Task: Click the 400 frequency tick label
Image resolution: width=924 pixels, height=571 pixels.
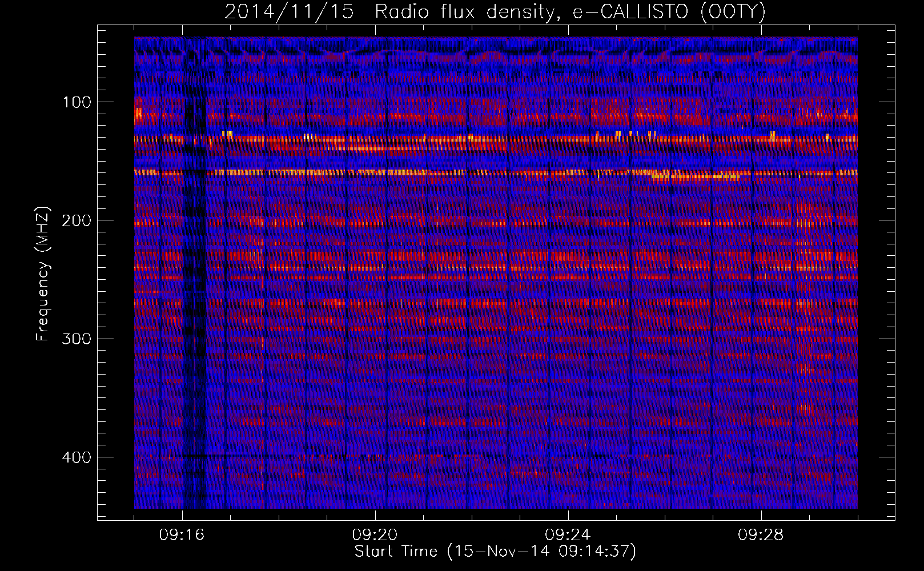Action: click(x=75, y=457)
